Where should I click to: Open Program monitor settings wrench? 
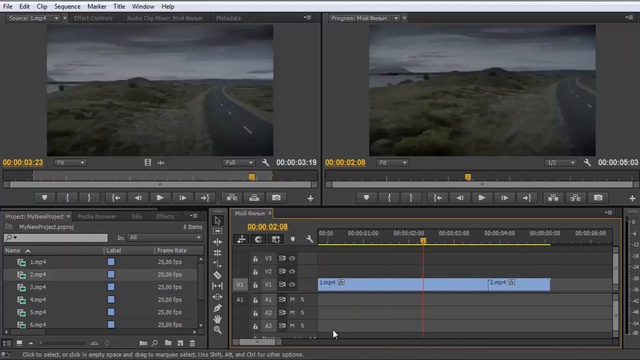(x=587, y=163)
